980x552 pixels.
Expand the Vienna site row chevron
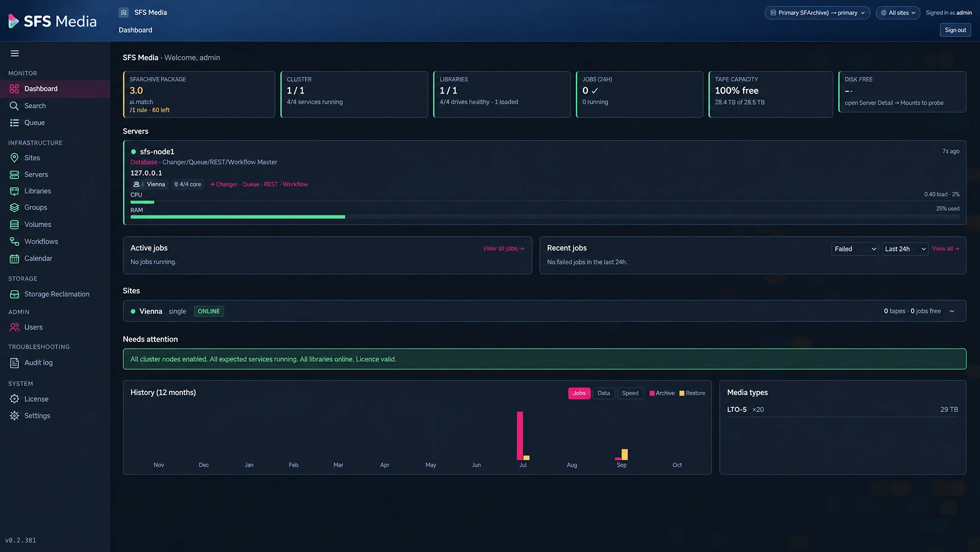952,311
